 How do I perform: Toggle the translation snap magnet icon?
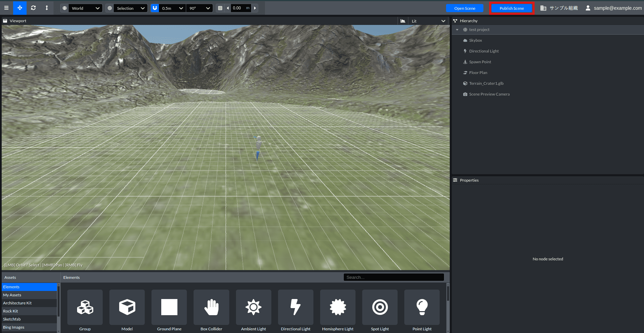pyautogui.click(x=154, y=8)
